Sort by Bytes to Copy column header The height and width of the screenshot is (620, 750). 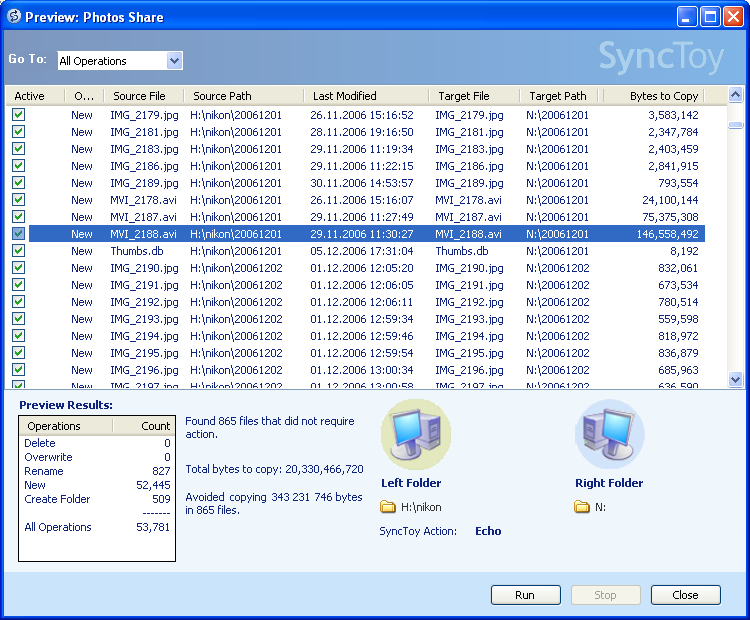(x=653, y=96)
